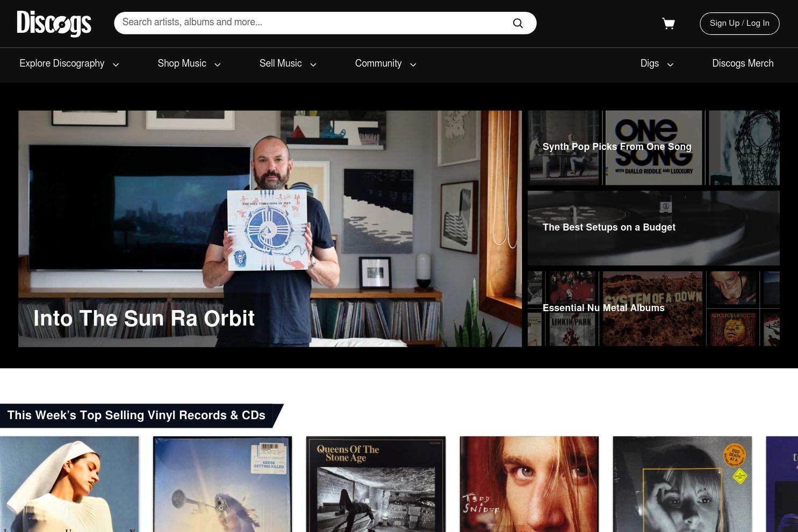798x532 pixels.
Task: Open the album cover with white nun veil
Action: click(x=69, y=484)
